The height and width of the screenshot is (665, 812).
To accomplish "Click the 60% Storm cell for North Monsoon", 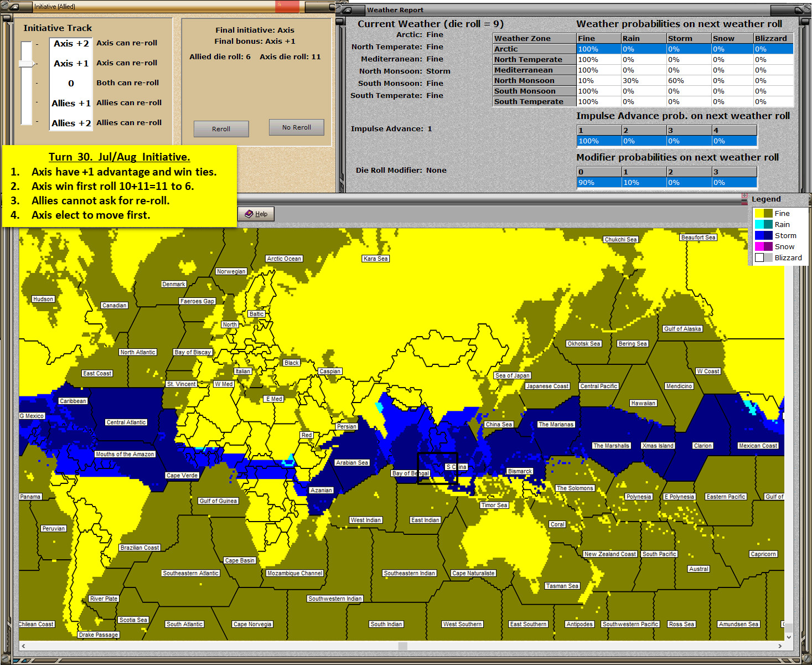I will (689, 80).
